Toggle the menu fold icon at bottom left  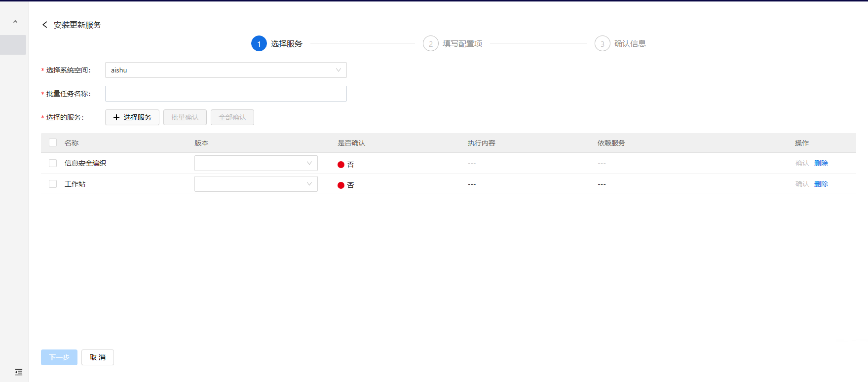(19, 372)
